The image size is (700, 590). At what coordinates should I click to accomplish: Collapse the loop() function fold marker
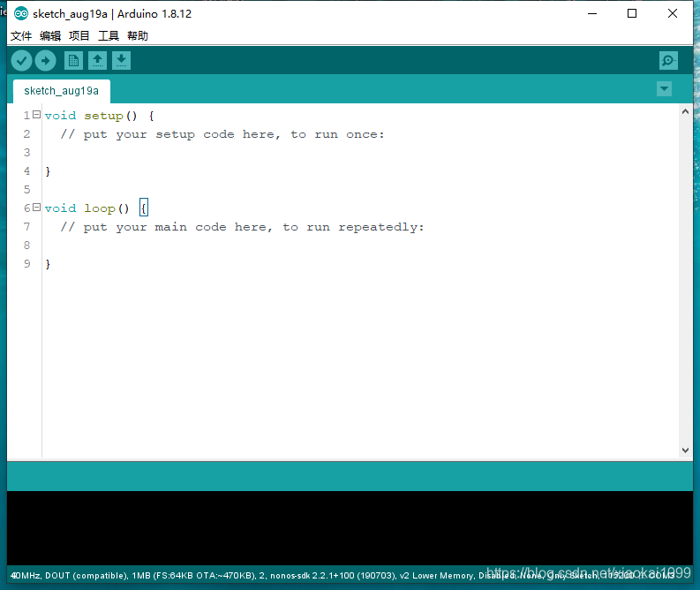point(36,208)
